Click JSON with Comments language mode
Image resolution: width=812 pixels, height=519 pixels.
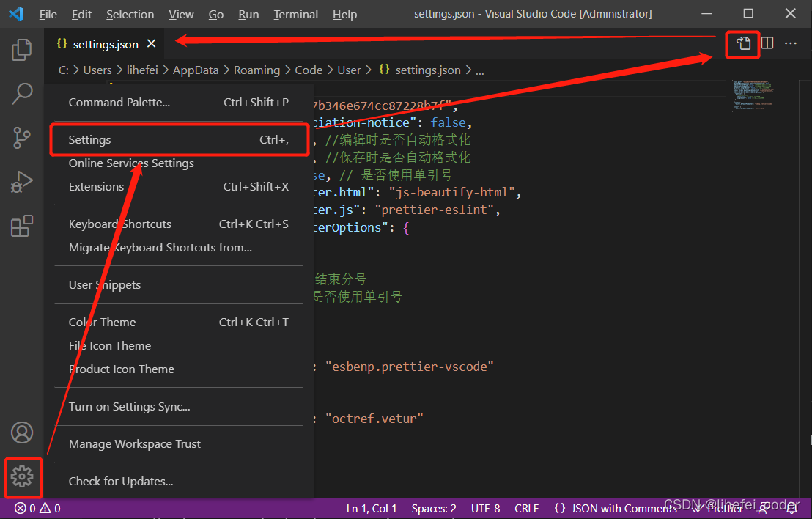coord(615,509)
